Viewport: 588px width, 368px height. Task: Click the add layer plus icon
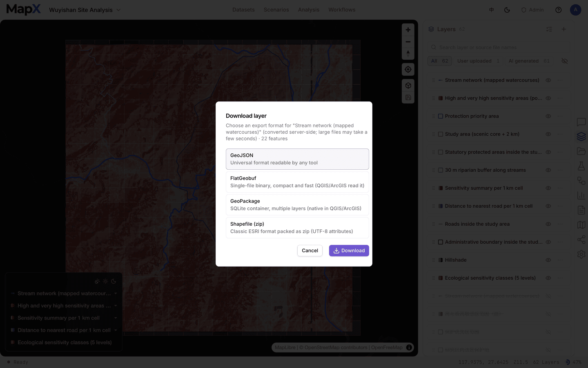tap(563, 29)
